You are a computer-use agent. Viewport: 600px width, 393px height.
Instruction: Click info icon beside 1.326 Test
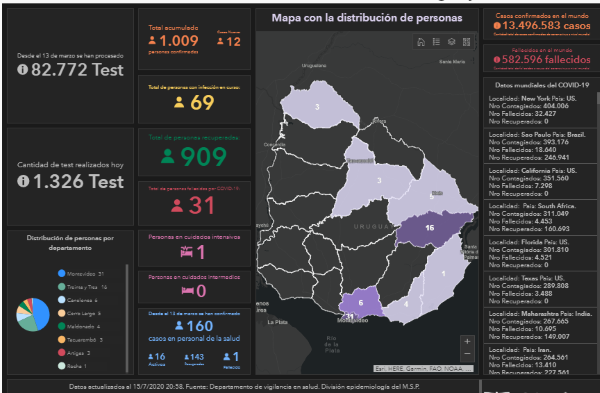point(23,181)
